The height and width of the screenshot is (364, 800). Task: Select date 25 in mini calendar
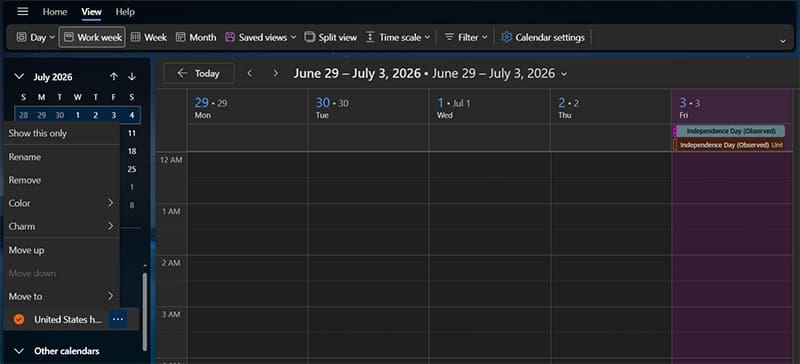point(132,169)
